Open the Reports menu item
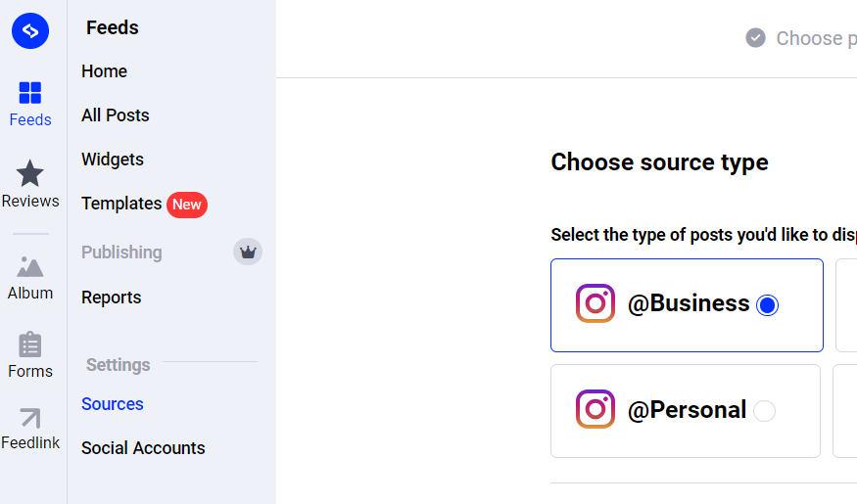The width and height of the screenshot is (857, 504). 112,298
